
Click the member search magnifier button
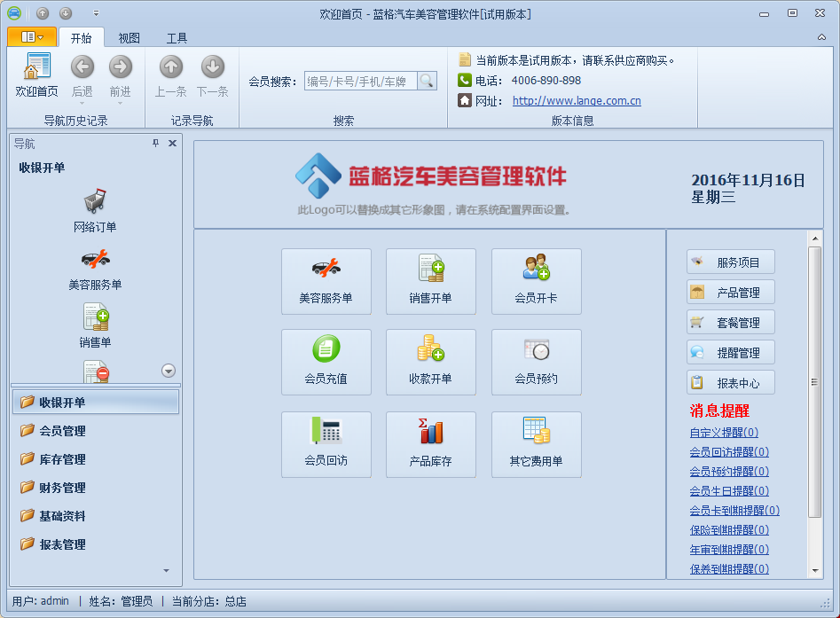[x=427, y=81]
